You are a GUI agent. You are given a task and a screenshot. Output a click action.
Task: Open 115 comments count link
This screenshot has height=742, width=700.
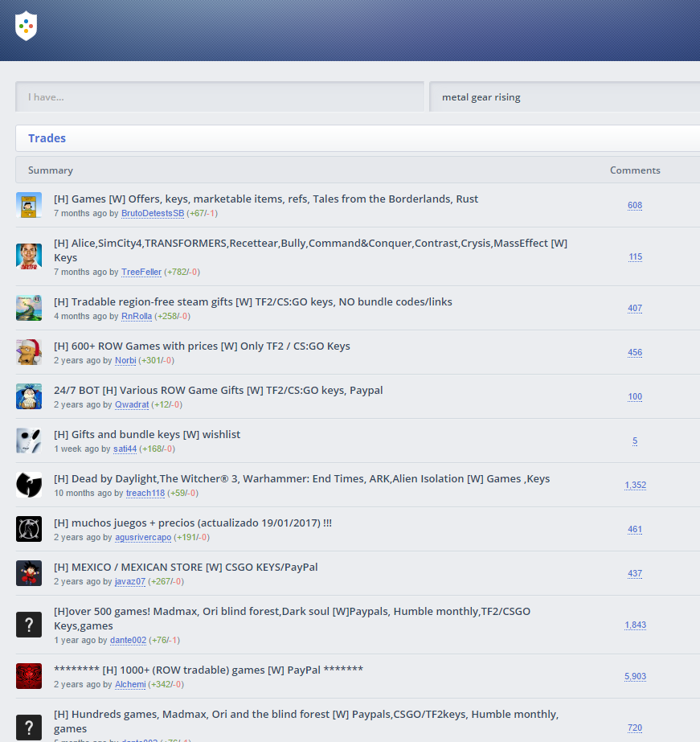click(x=635, y=257)
